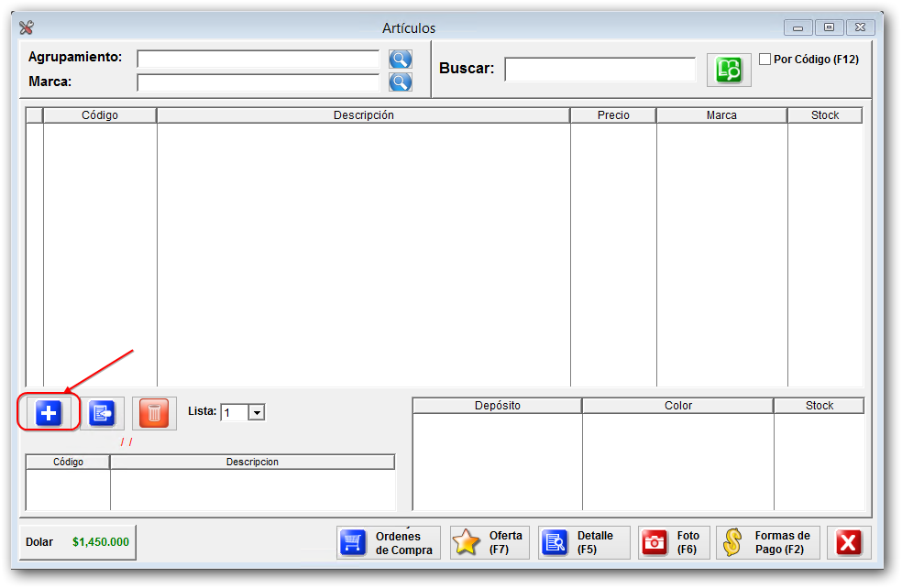Sort by Descripción column header

point(363,115)
